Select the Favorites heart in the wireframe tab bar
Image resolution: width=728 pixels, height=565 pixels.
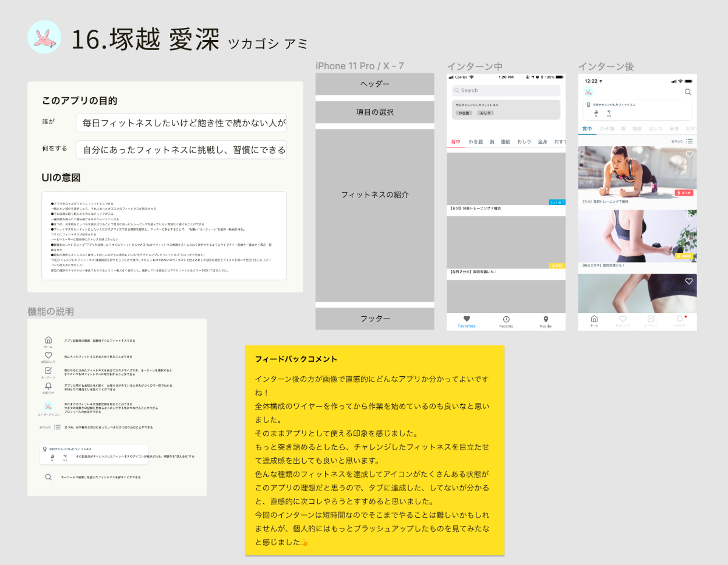pyautogui.click(x=467, y=319)
